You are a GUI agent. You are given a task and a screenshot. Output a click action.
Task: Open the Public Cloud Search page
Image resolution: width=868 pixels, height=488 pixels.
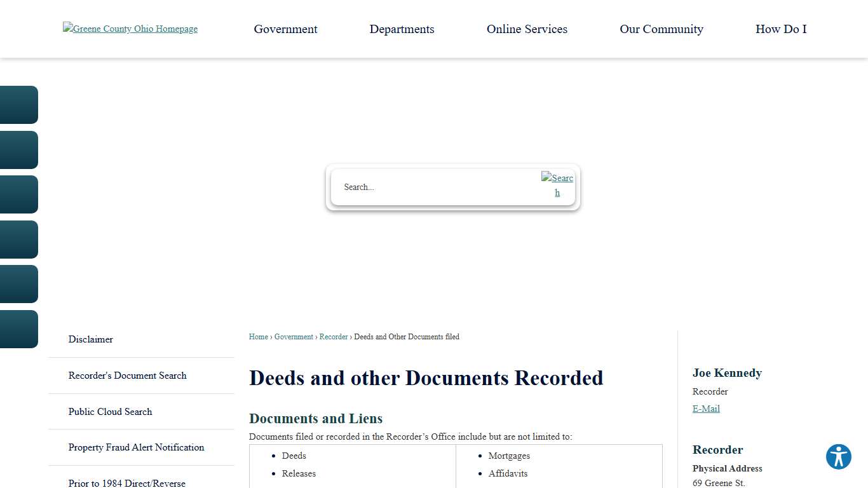[x=110, y=412]
